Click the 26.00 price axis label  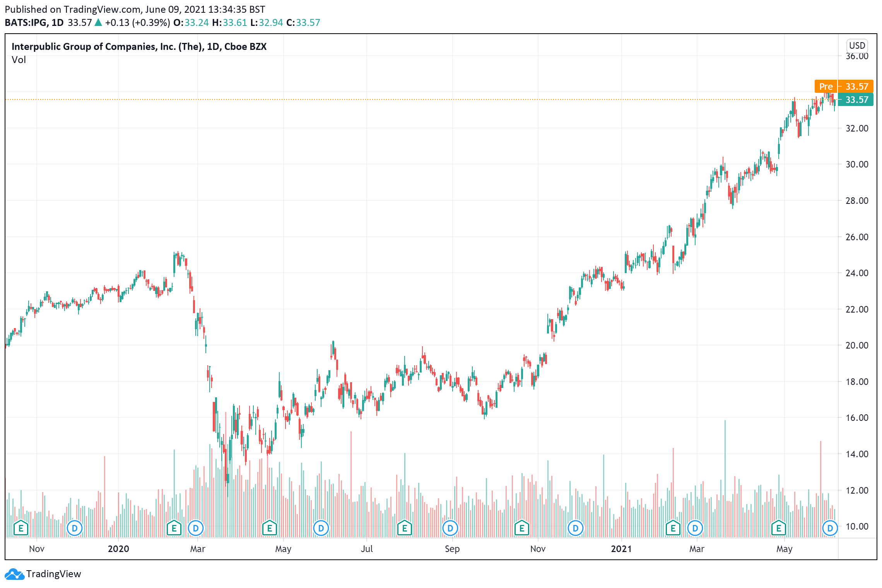857,237
